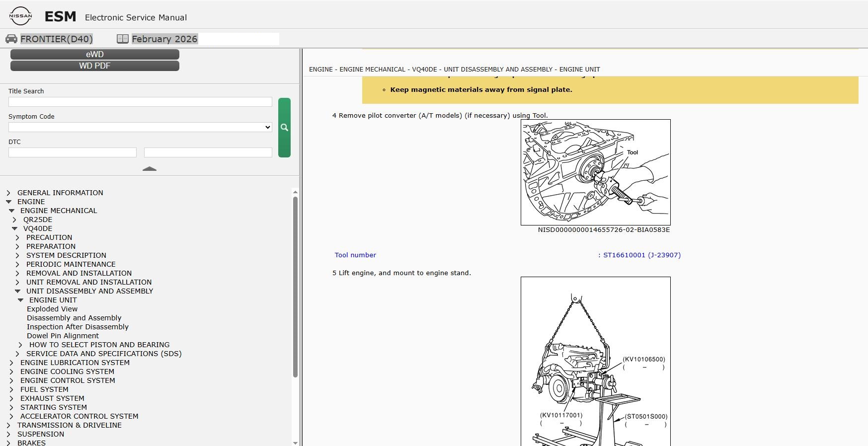Open Disassembly and Assembly page
This screenshot has width=868, height=446.
pyautogui.click(x=74, y=318)
